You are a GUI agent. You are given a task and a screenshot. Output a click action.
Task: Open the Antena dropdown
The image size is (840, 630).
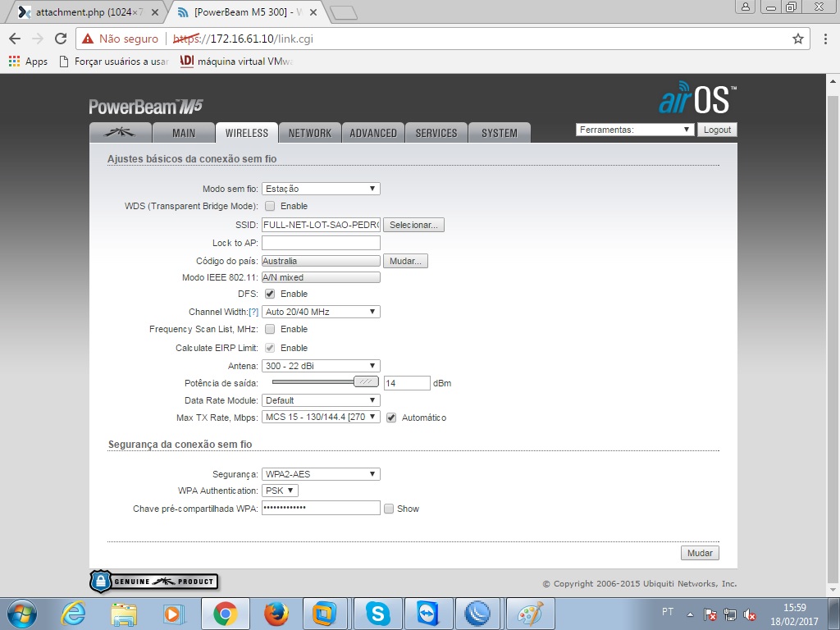pos(321,366)
